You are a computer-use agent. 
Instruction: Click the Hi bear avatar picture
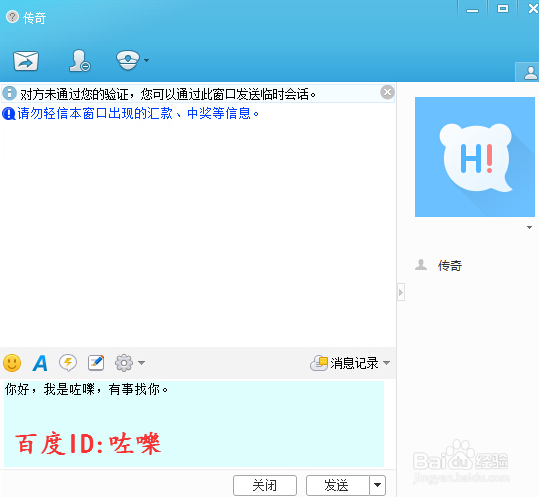pyautogui.click(x=475, y=157)
